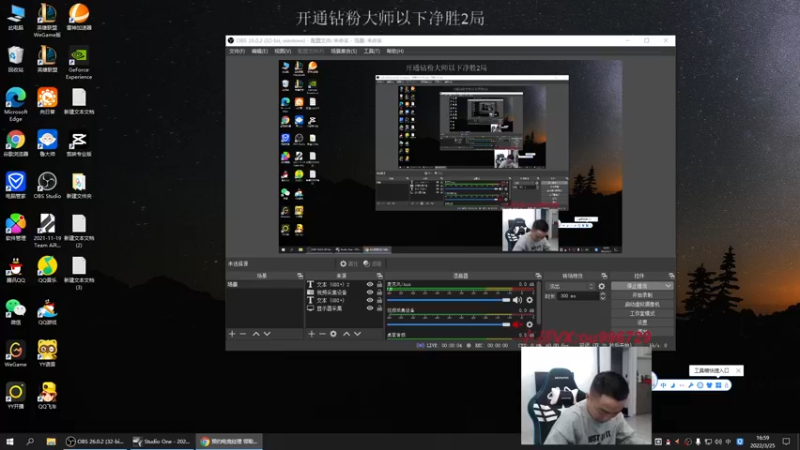Click the 时长 duration stepper arrows

click(603, 296)
